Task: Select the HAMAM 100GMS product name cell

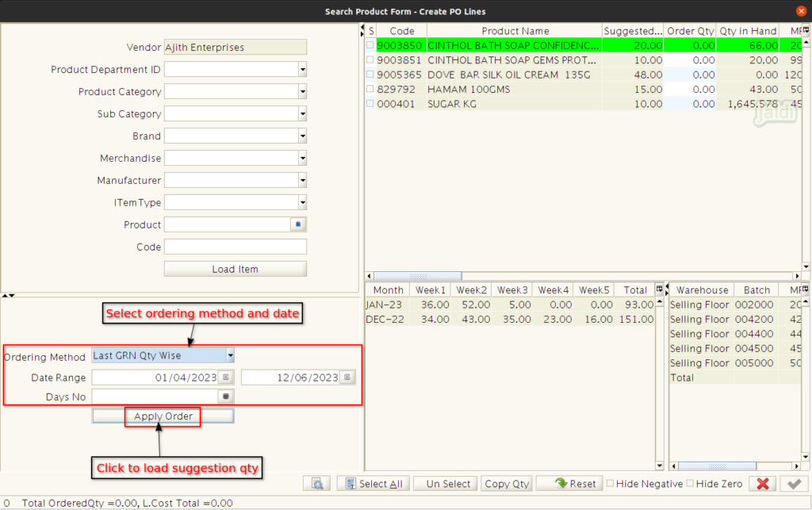Action: pyautogui.click(x=515, y=89)
